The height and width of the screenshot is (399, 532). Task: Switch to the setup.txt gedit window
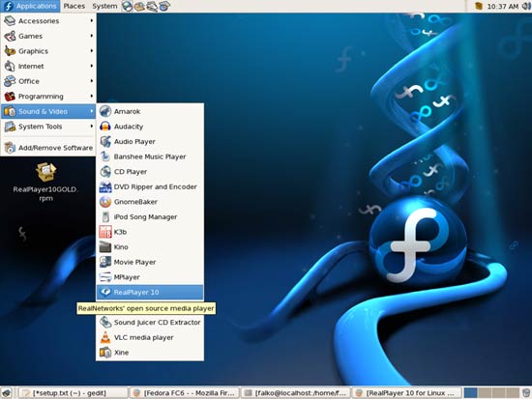click(x=73, y=393)
